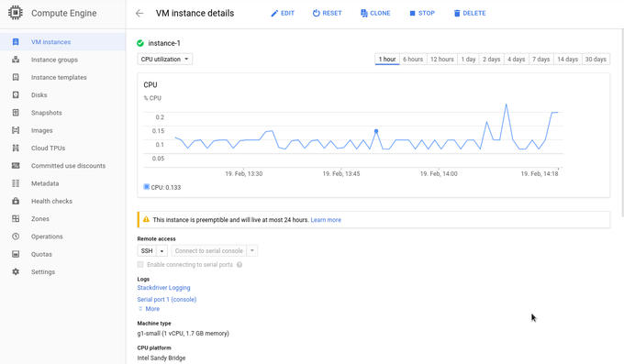The image size is (624, 364).
Task: Select the 2 days time range tab
Action: pyautogui.click(x=492, y=59)
